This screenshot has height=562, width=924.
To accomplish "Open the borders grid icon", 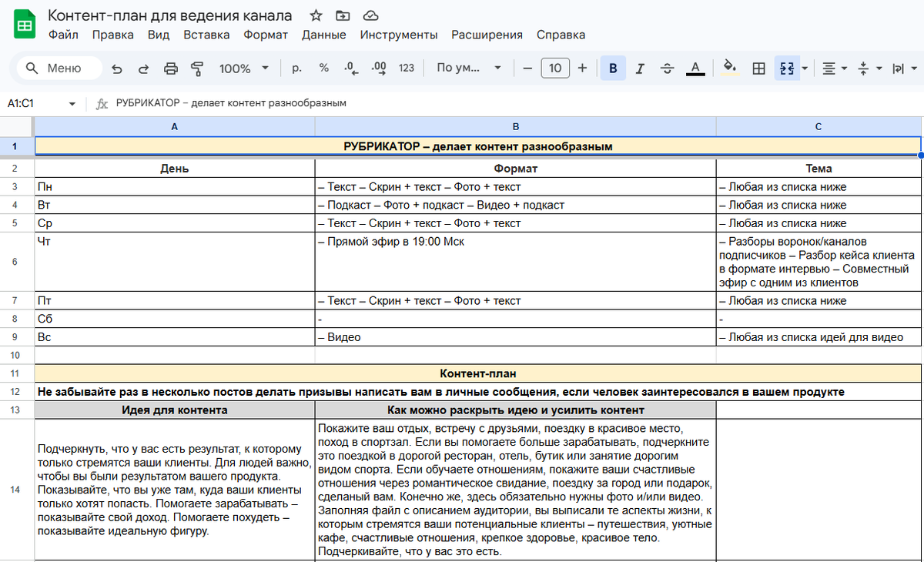I will click(758, 69).
